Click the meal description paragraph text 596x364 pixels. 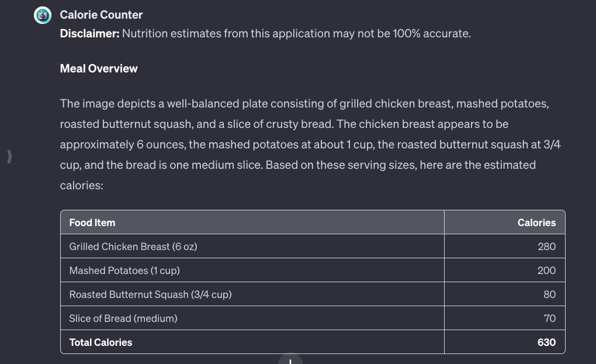(310, 144)
